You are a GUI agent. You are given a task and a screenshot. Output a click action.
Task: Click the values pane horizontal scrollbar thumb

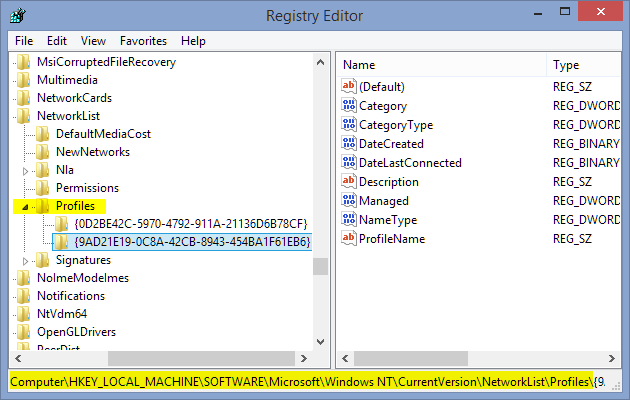coord(411,358)
